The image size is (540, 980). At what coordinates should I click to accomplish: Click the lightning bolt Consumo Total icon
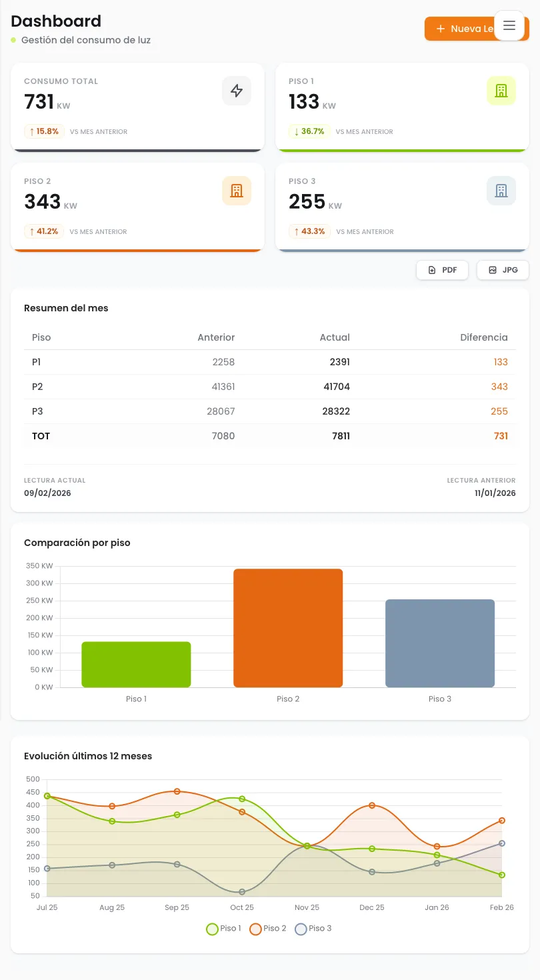tap(237, 91)
